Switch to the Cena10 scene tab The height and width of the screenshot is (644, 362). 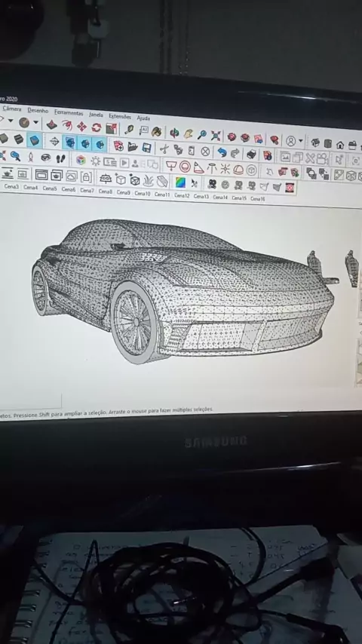tap(143, 193)
